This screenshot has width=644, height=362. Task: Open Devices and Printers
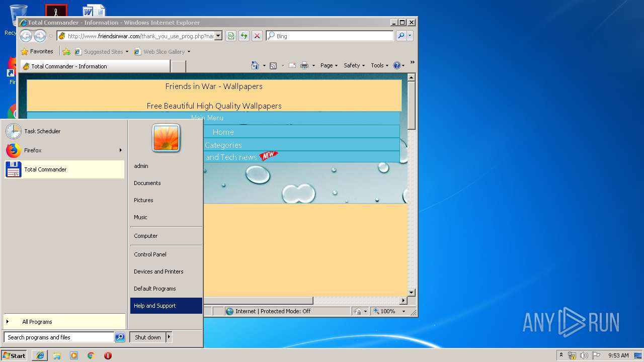click(x=166, y=271)
